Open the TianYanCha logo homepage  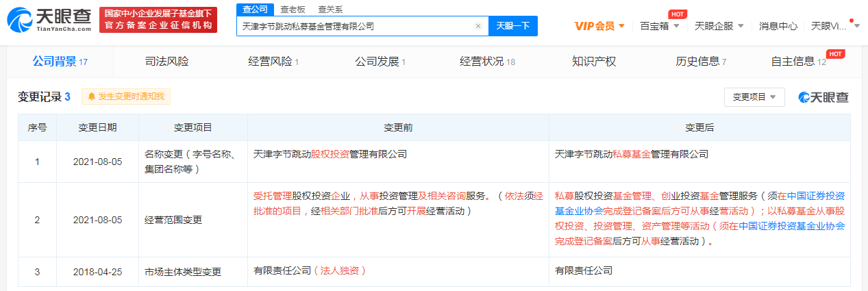49,21
